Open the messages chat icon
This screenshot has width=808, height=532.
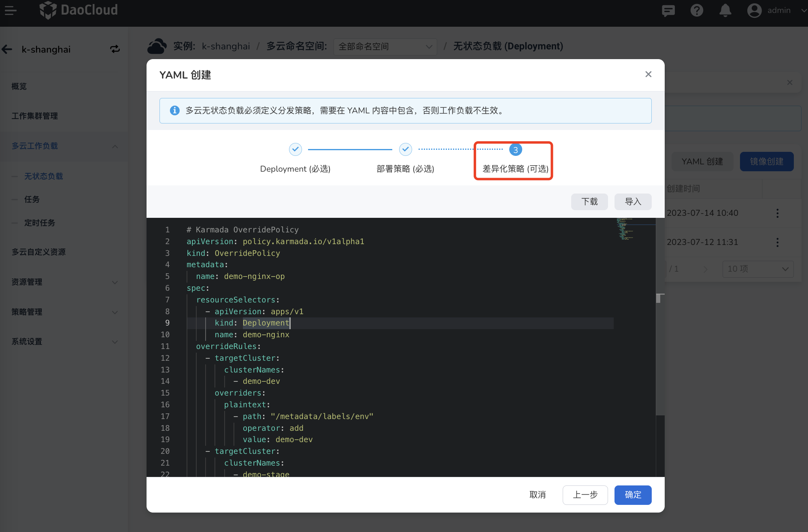pos(668,11)
